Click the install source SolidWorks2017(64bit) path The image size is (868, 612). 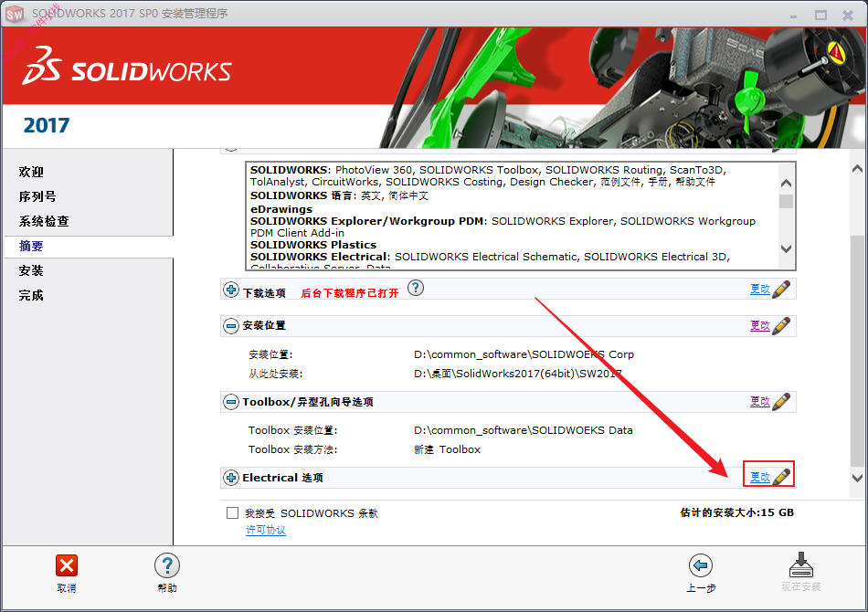[517, 374]
